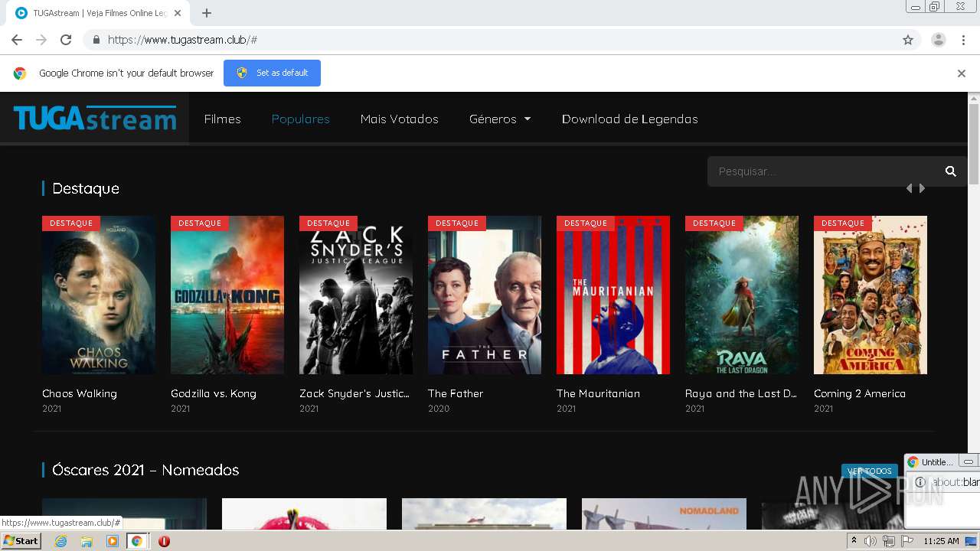Open Coming 2 America poster
The height and width of the screenshot is (551, 980).
coord(871,295)
